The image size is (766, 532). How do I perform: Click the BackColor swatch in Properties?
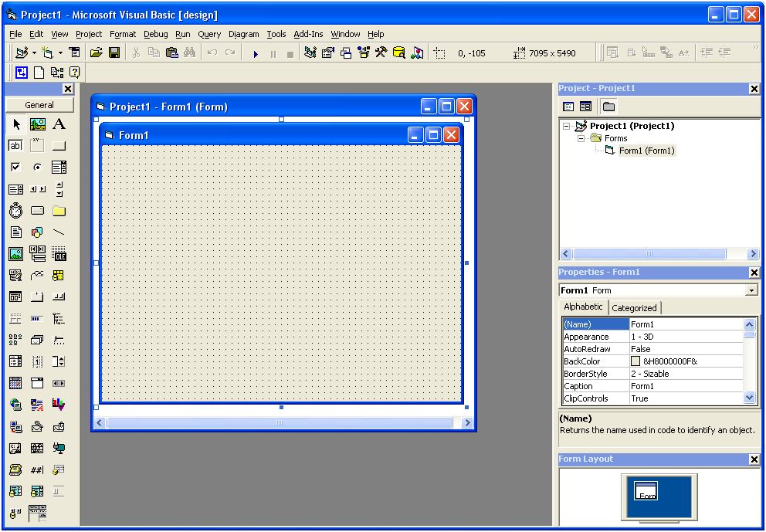[636, 361]
